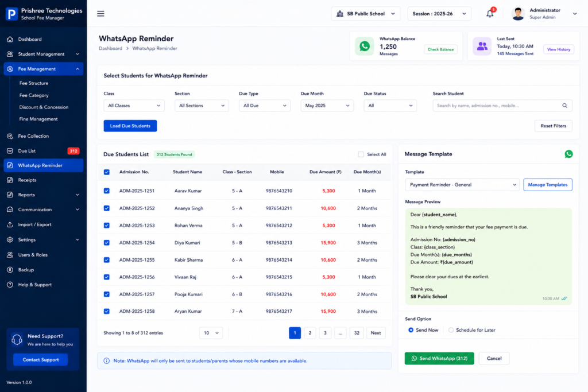Uncheck the Aarav Kumar row checkbox
This screenshot has width=588, height=392.
(107, 191)
